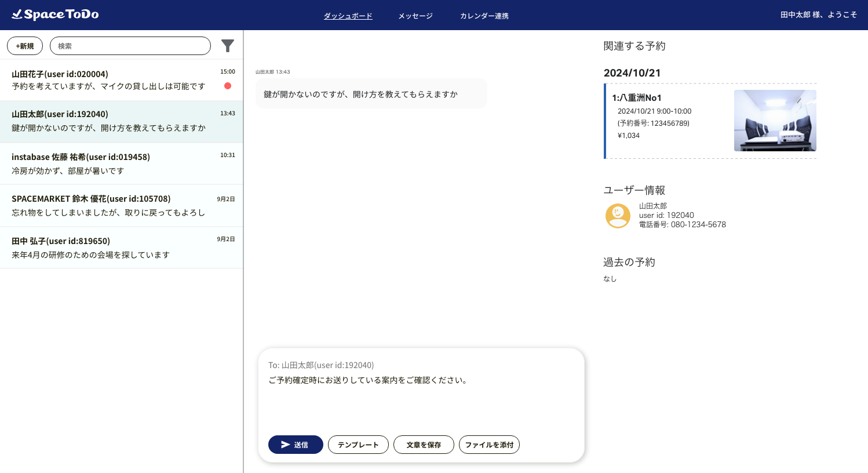Attach a file via ファイルを添付
868x473 pixels.
point(489,445)
